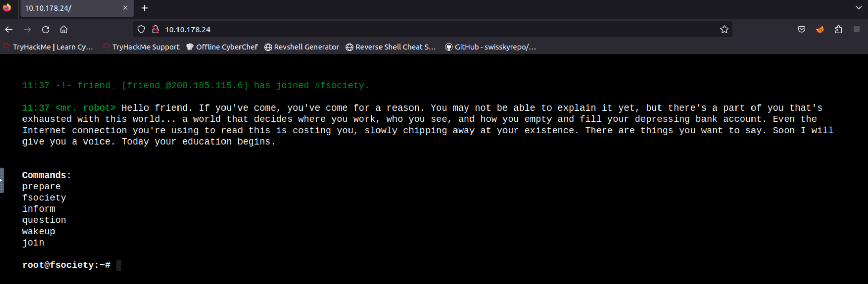Open Revshell Generator bookmark
The width and height of the screenshot is (868, 284).
(x=302, y=47)
